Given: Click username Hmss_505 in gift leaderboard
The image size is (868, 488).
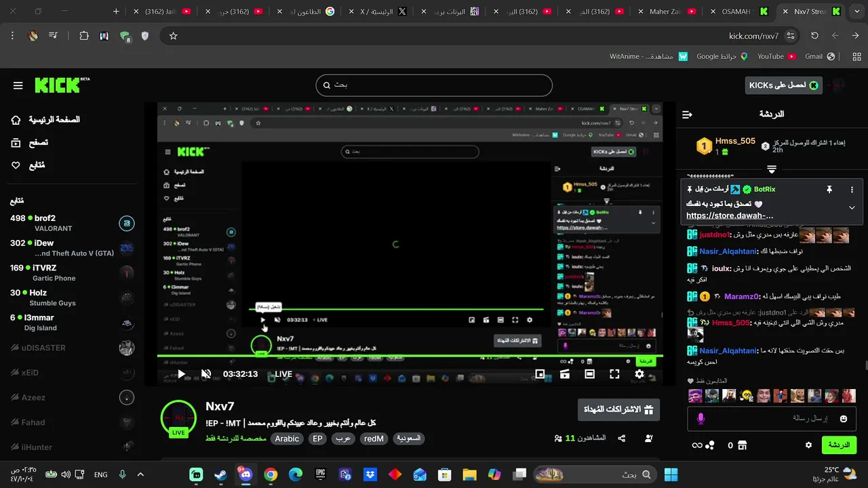Looking at the screenshot, I should tap(735, 141).
